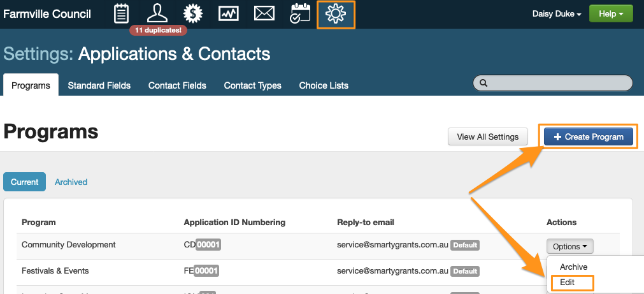Open the Help dropdown

pos(610,14)
